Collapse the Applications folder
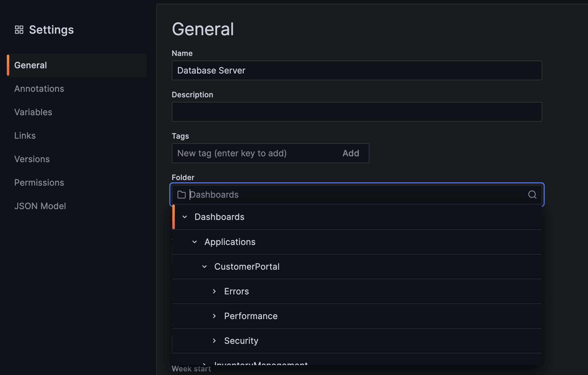The image size is (588, 375). click(195, 242)
